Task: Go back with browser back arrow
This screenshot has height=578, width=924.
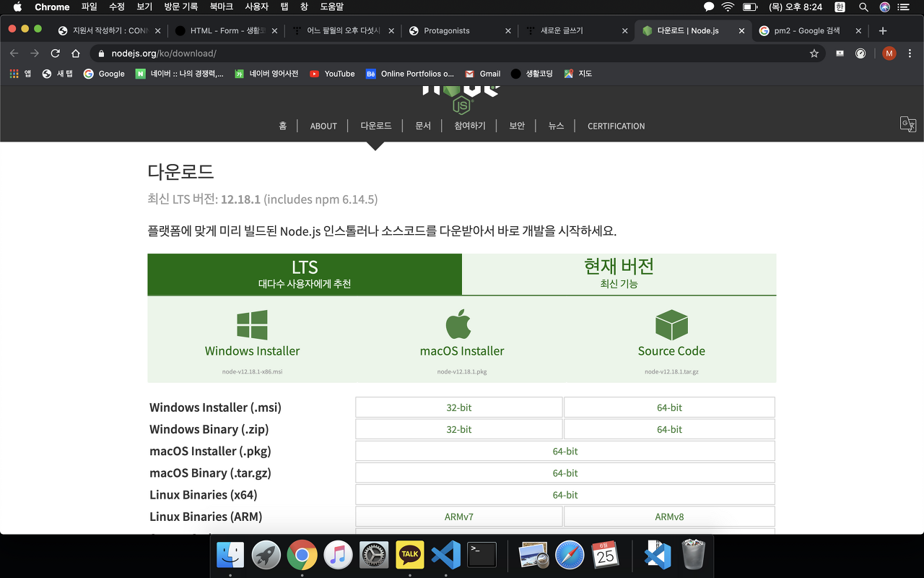Action: pos(14,53)
